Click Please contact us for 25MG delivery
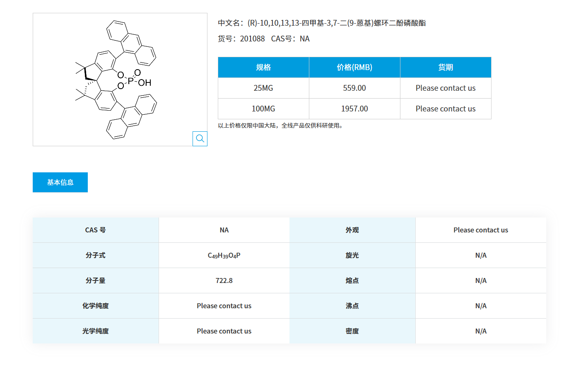 (x=446, y=88)
